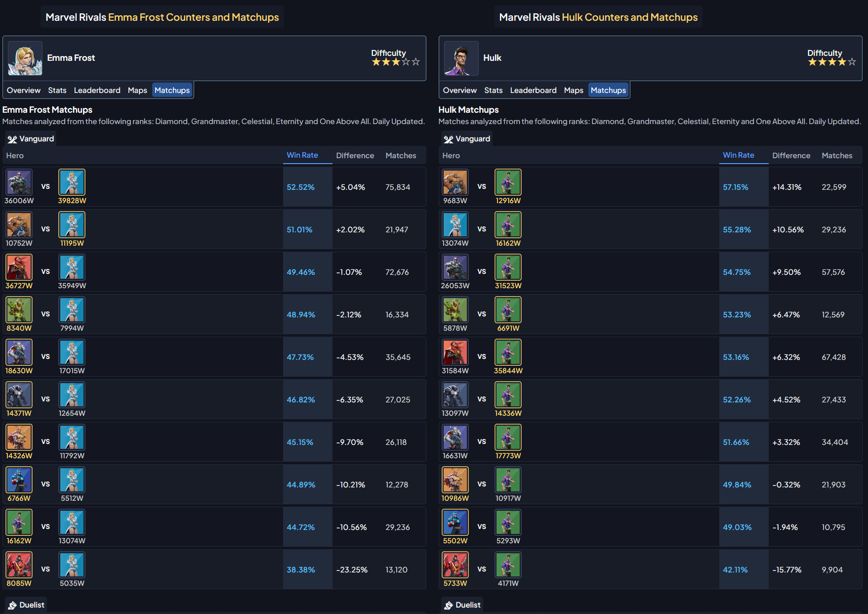Open Emma Frost's Leaderboard tab
868x614 pixels.
97,90
